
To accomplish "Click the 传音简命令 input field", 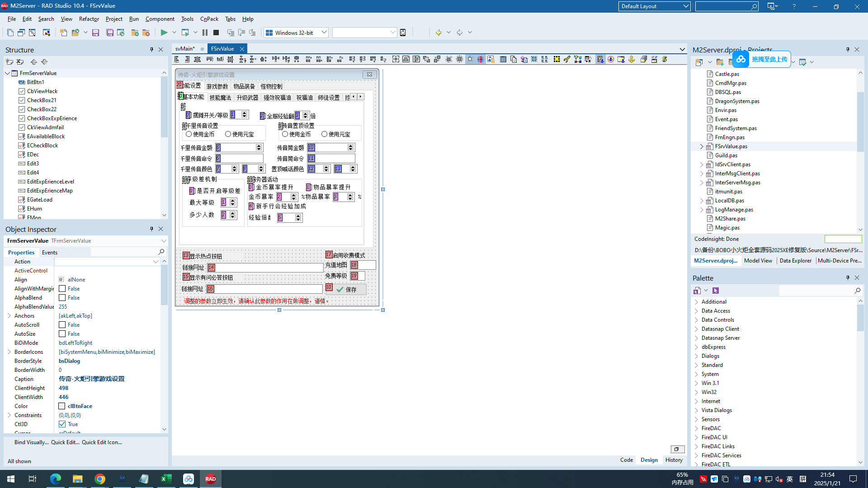I will click(331, 158).
